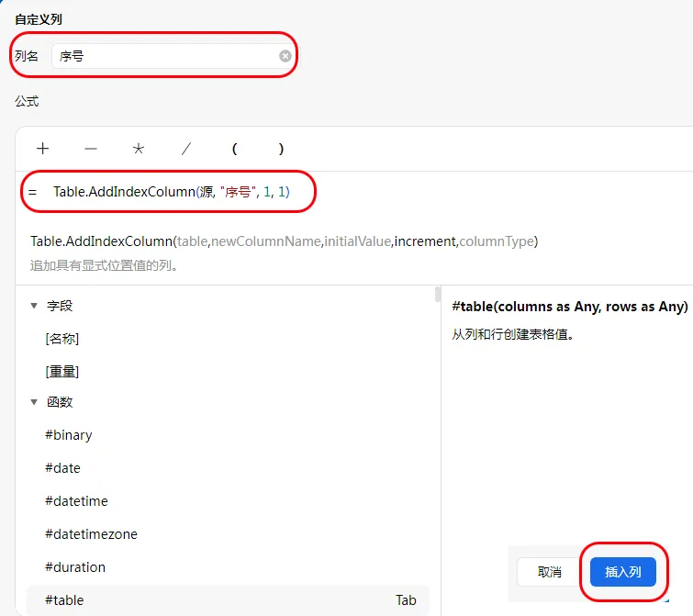Insert the minus operator into formula
Screen dimensions: 693x616
point(91,149)
